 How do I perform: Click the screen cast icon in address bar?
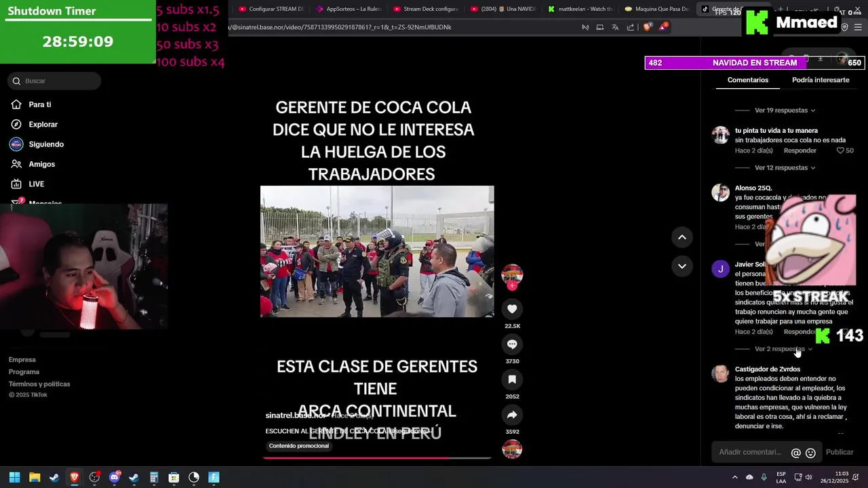600,27
